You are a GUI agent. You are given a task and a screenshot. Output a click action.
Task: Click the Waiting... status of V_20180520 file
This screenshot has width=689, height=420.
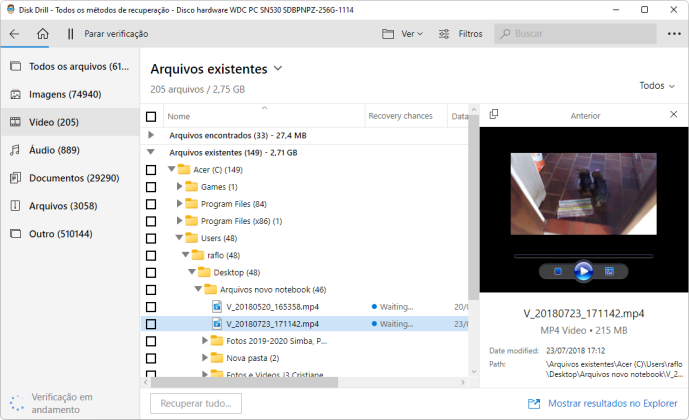(392, 307)
